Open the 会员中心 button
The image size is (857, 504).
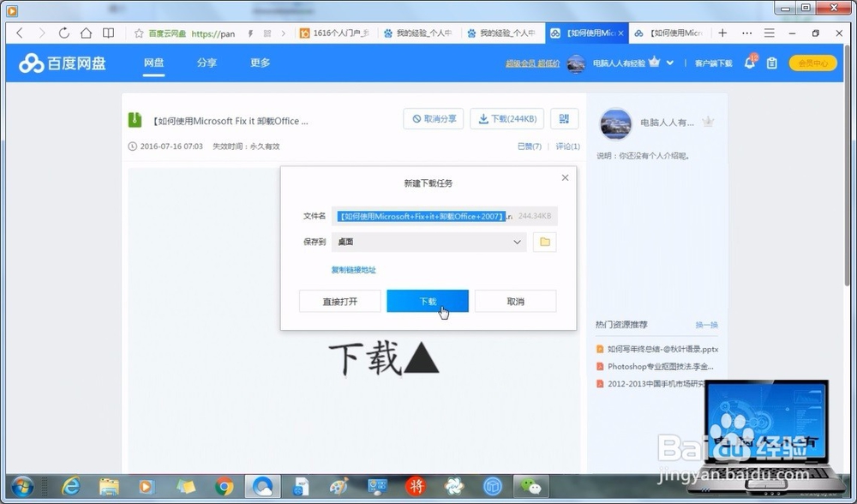(x=812, y=63)
